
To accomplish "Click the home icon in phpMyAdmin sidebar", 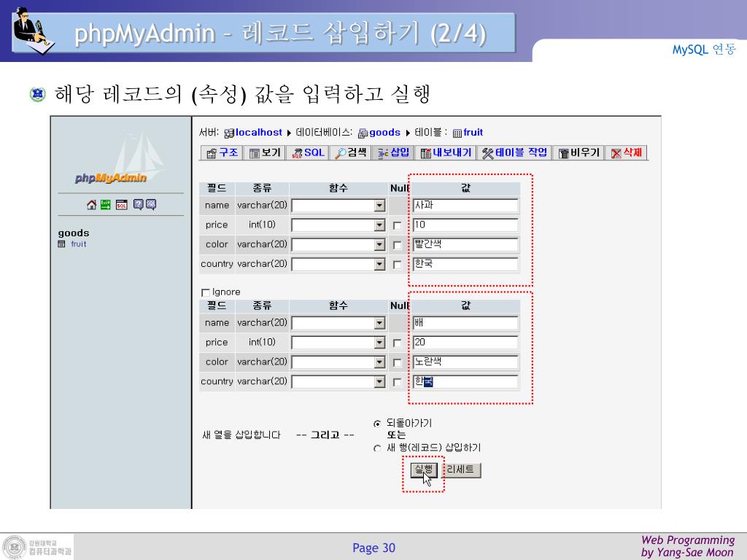I will pos(91,205).
